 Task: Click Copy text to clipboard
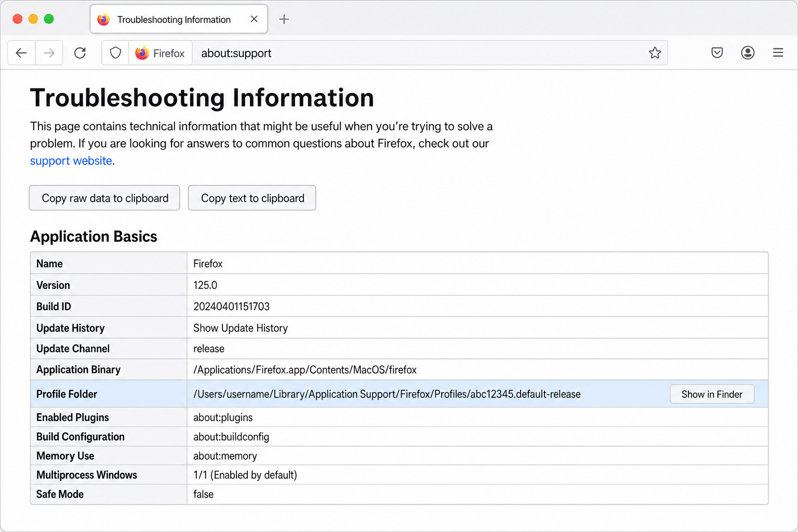[252, 198]
